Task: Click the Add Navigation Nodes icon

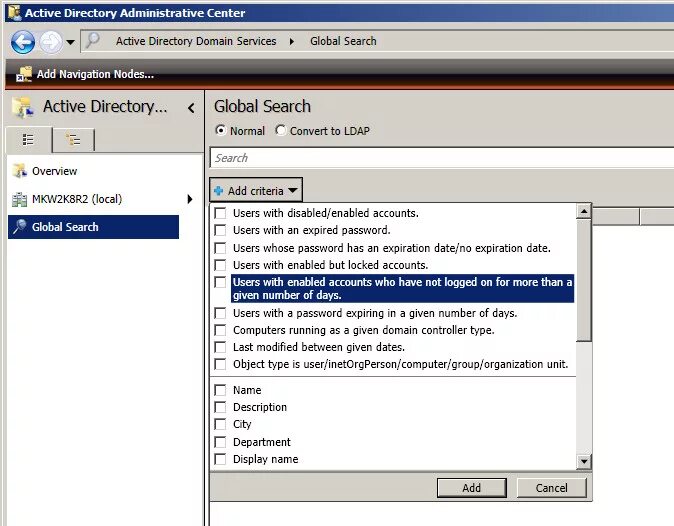Action: point(24,74)
